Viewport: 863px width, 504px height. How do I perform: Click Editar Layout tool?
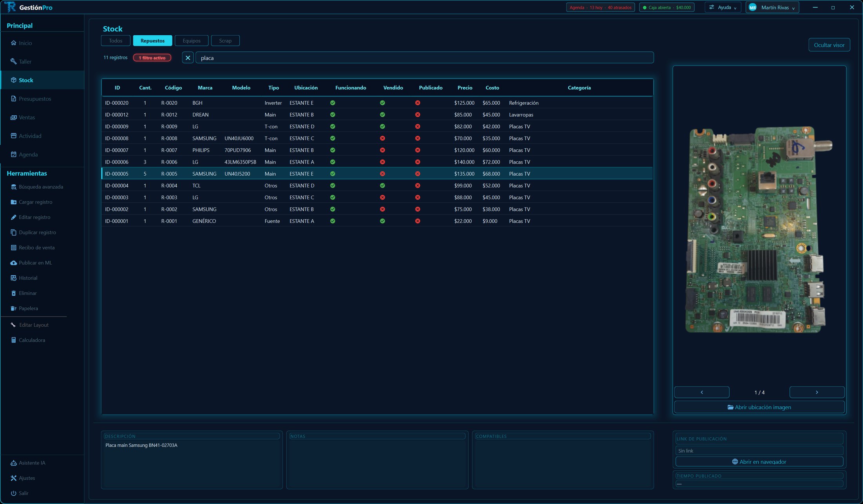pos(29,325)
